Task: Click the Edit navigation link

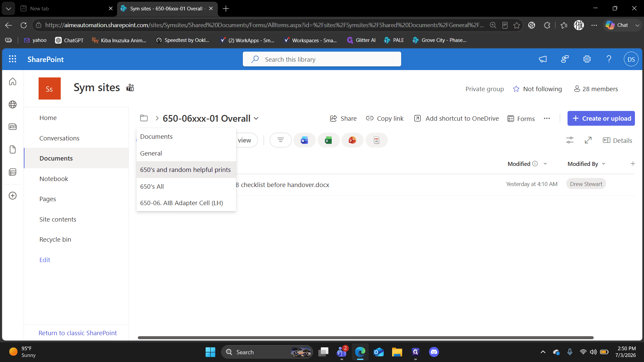Action: (45, 260)
